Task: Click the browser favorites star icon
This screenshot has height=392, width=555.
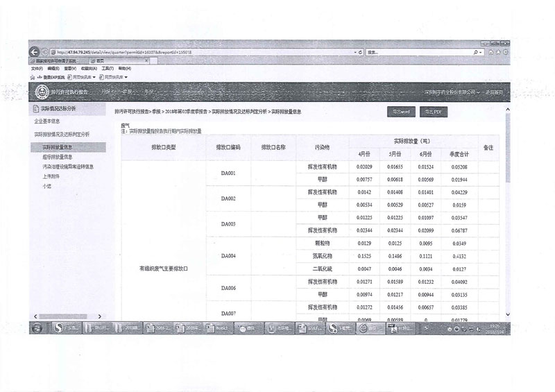Action: click(x=499, y=52)
